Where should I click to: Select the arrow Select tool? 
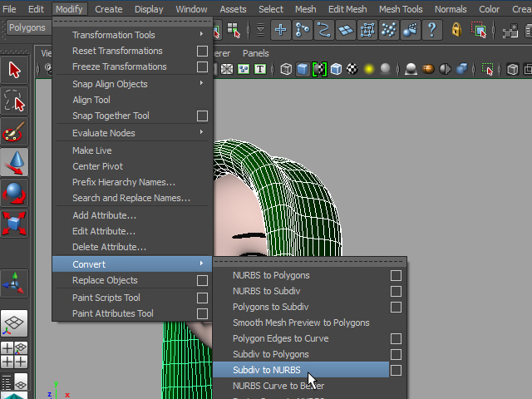pos(15,70)
